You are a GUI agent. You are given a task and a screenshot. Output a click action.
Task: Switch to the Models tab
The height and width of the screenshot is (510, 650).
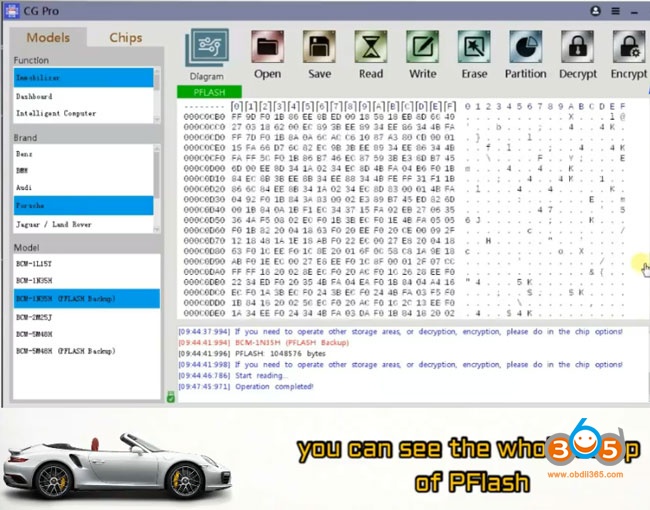click(x=48, y=38)
